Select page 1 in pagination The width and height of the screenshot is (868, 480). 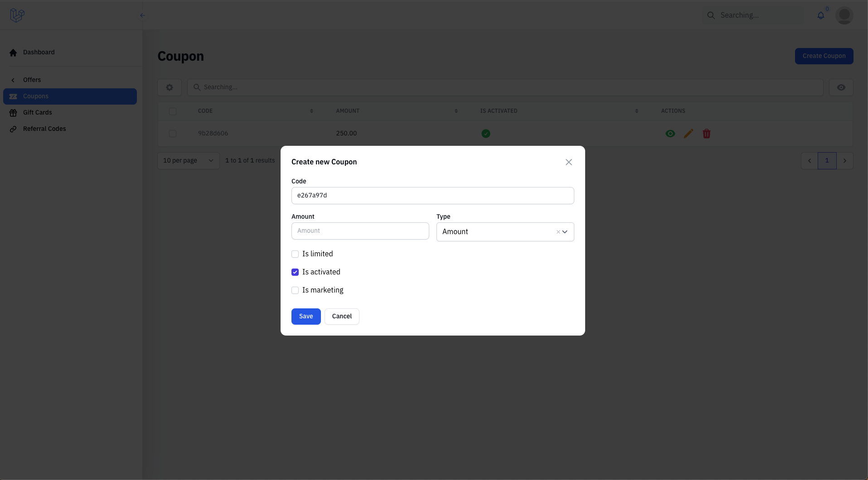click(x=827, y=161)
